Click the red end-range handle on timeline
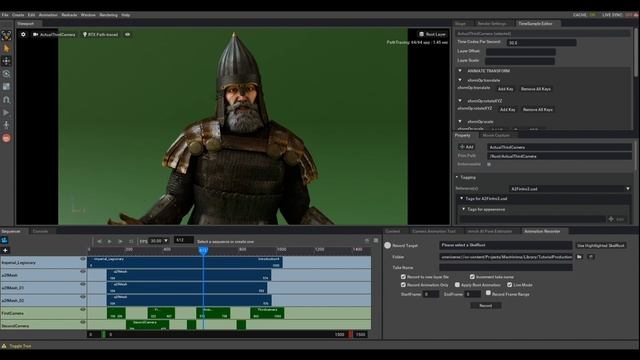Image resolution: width=640 pixels, height=360 pixels. coord(350,335)
